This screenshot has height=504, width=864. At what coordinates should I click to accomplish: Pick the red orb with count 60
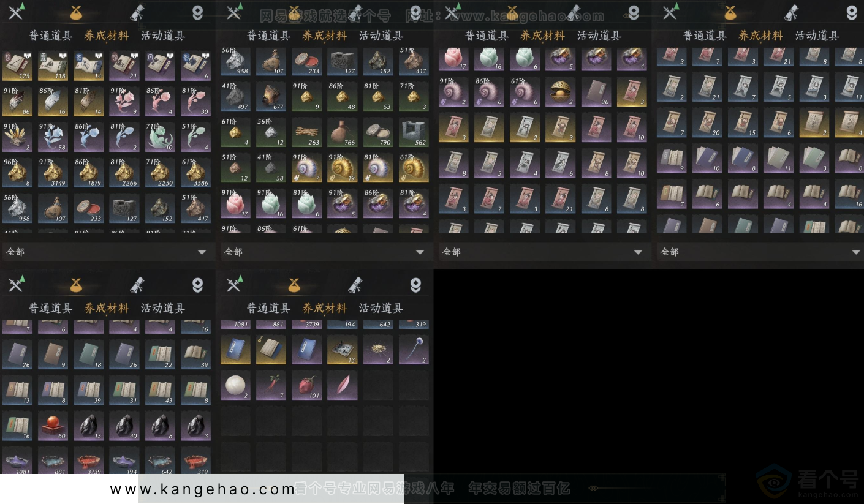tap(53, 426)
